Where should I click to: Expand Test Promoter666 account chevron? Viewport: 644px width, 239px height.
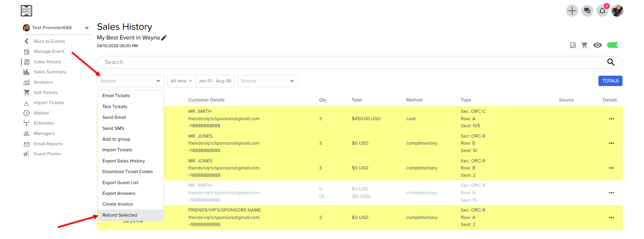[x=87, y=28]
